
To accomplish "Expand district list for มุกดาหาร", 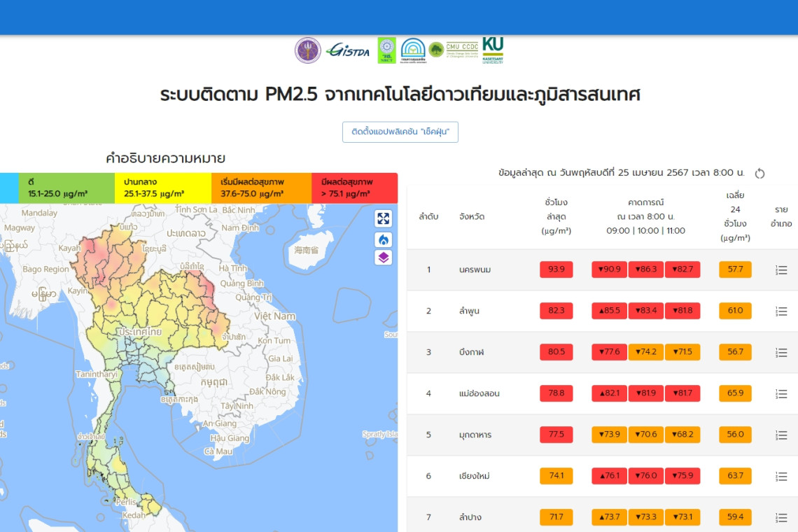I will coord(781,435).
